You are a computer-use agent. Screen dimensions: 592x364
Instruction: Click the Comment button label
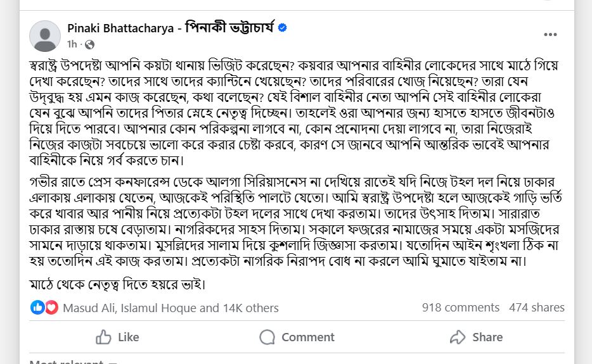pos(308,337)
